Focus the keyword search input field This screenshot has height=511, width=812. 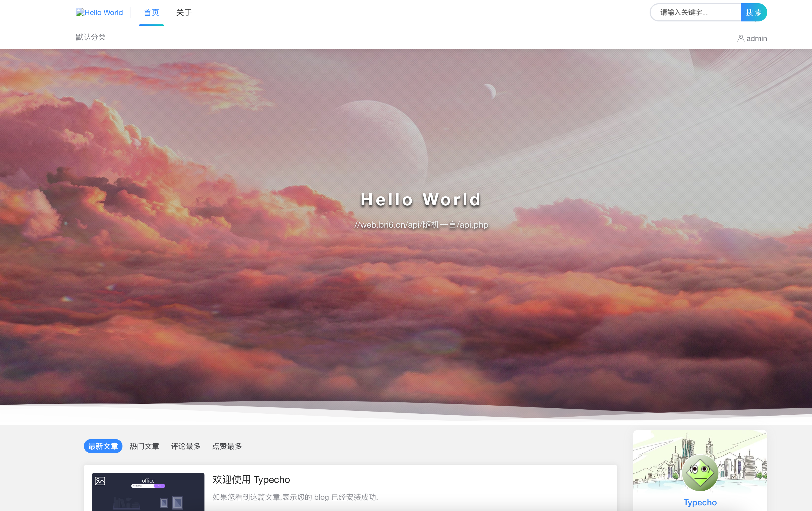pos(695,13)
